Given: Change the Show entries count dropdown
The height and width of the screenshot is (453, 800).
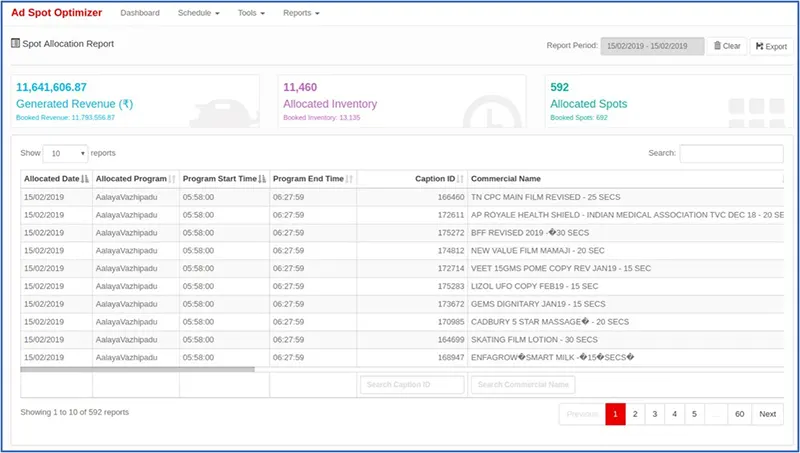Looking at the screenshot, I should tap(65, 154).
